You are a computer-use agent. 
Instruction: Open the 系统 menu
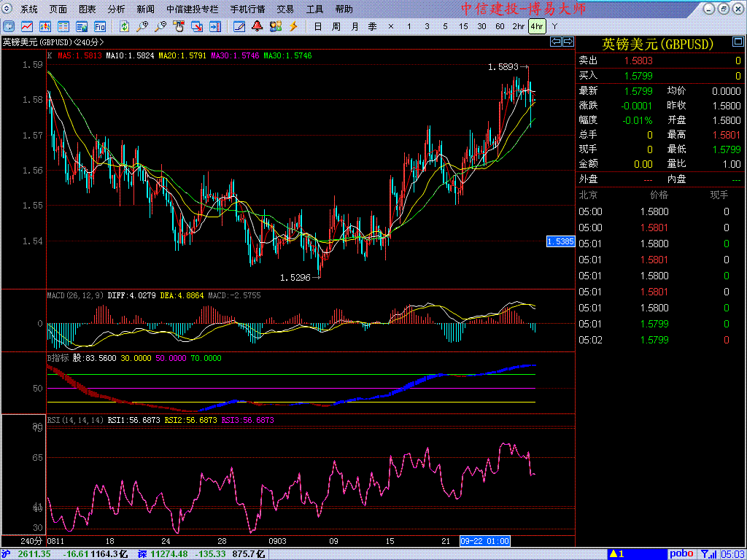coord(29,9)
